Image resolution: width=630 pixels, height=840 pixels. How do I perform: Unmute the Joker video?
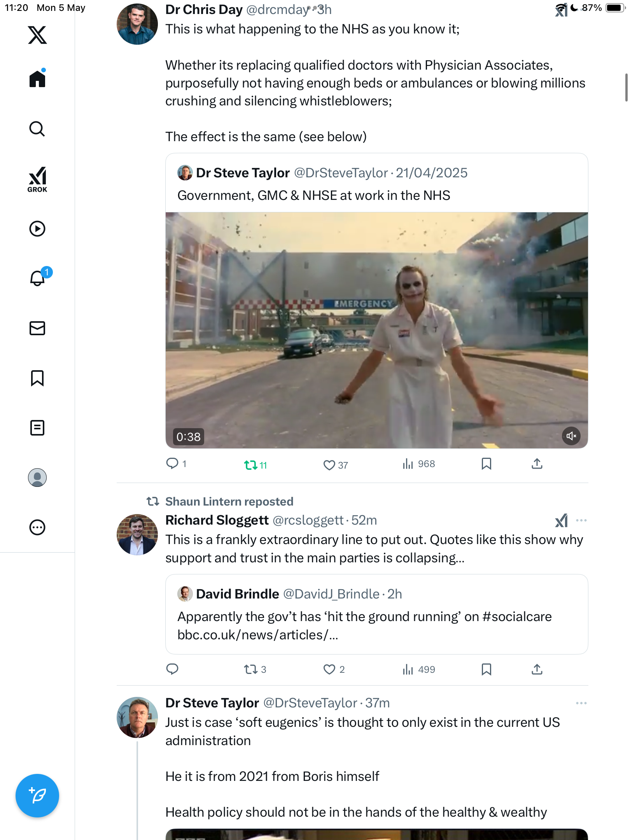571,436
